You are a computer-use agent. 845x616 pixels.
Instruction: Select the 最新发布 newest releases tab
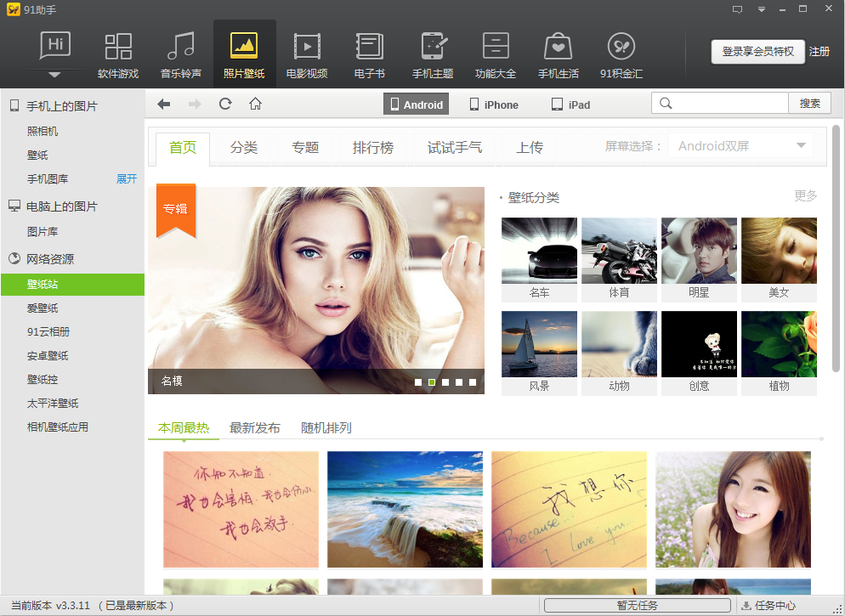click(255, 428)
